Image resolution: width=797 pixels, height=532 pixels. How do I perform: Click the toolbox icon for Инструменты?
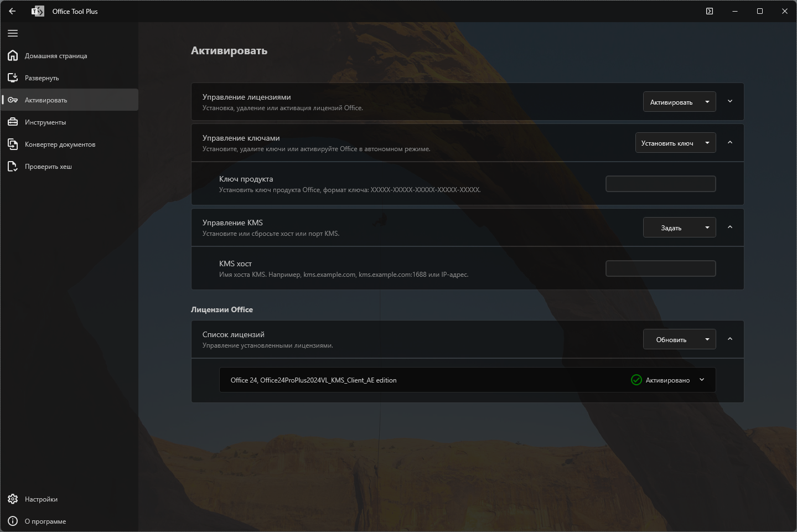click(x=13, y=122)
